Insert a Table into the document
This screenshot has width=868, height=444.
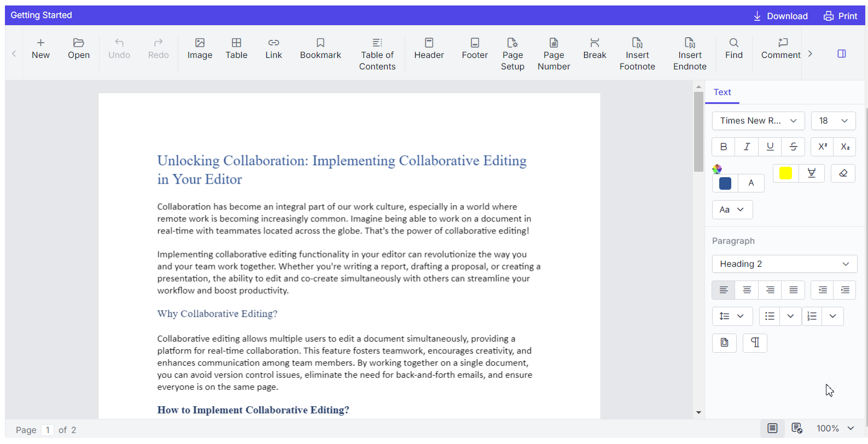(236, 49)
